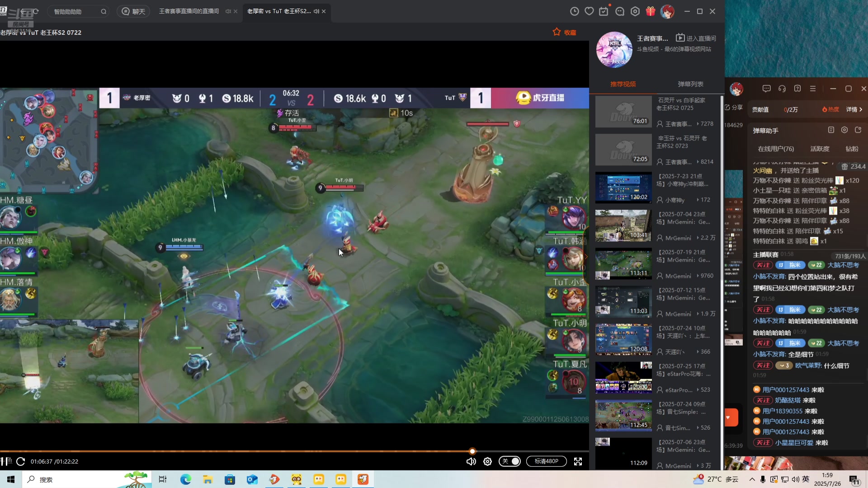This screenshot has width=868, height=488.
Task: Open the eStarPro花海 video thumbnail
Action: (x=623, y=377)
